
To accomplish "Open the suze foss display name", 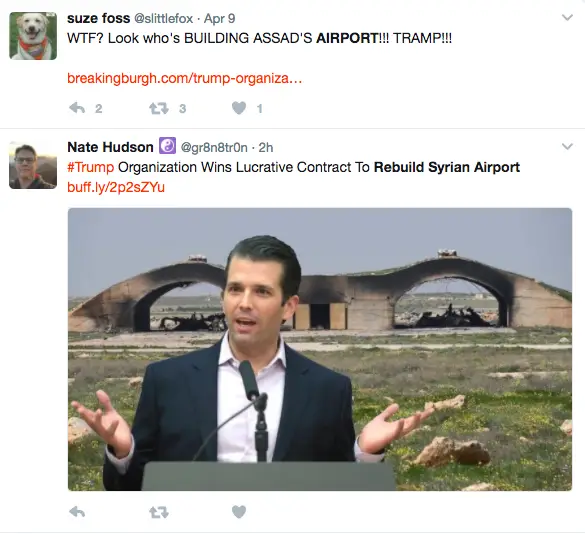I will tap(98, 18).
